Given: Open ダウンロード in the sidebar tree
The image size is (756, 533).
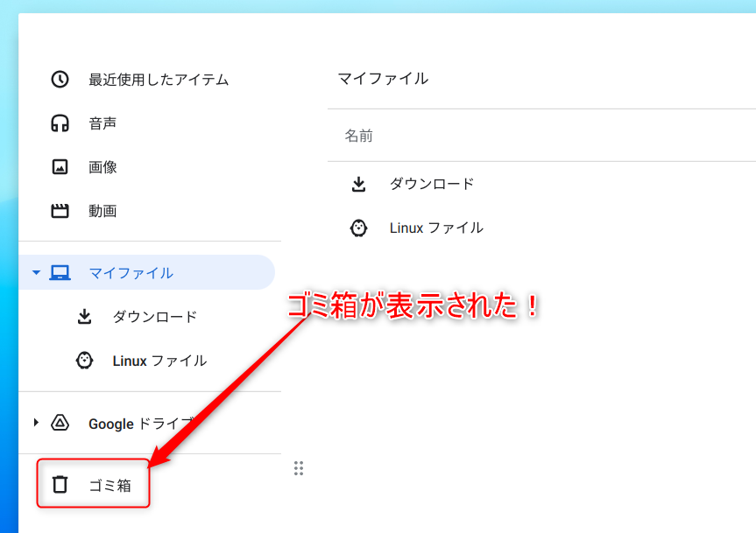Looking at the screenshot, I should [x=155, y=316].
